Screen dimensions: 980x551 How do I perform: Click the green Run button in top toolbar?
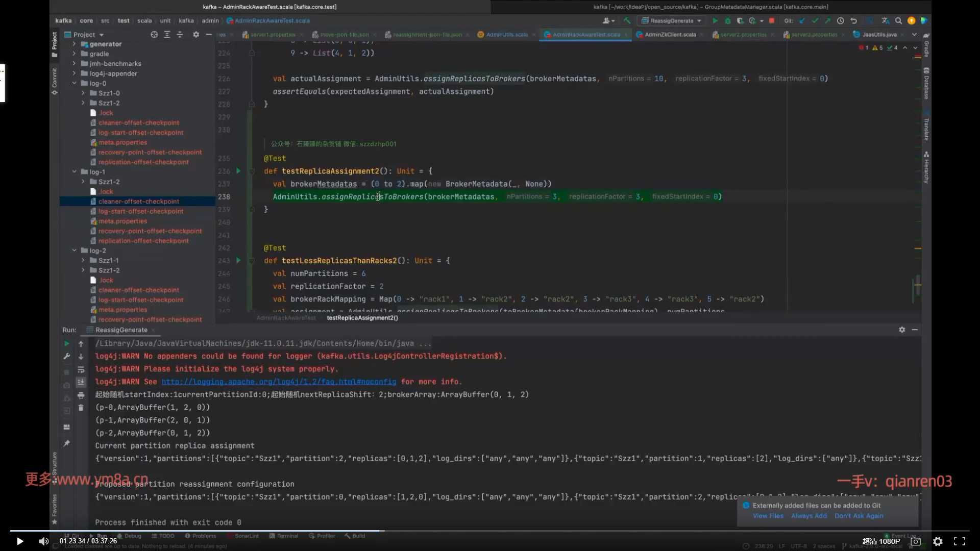coord(715,21)
